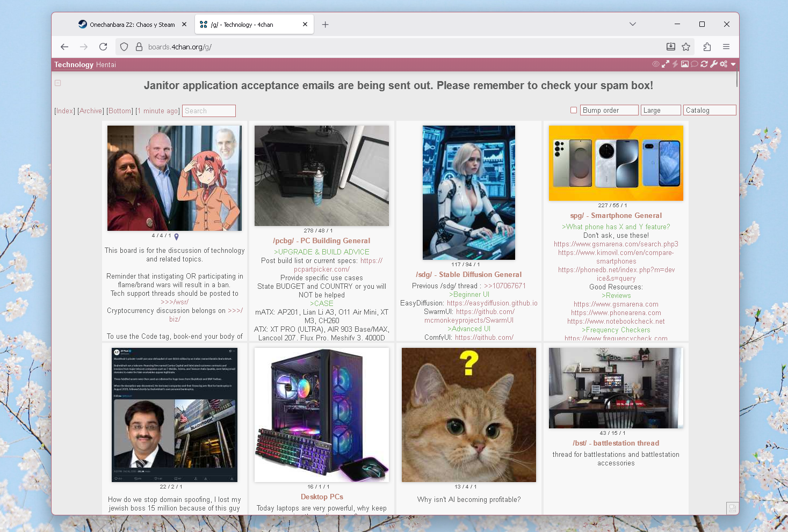Screen dimensions: 788x532
Task: Click the padlock site security icon
Action: (139, 47)
